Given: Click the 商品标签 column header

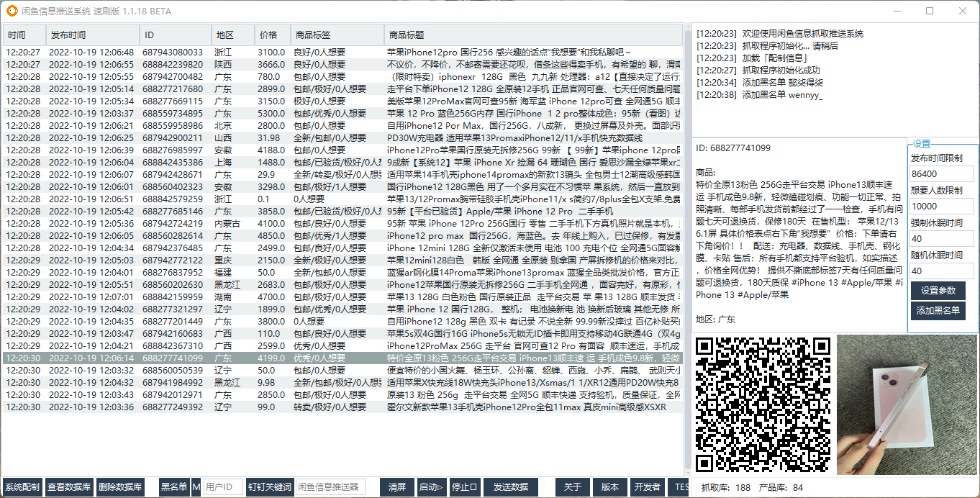Looking at the screenshot, I should pyautogui.click(x=337, y=35).
